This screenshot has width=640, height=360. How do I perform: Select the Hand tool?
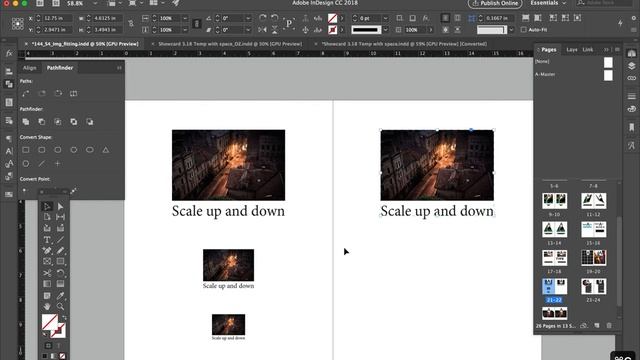pyautogui.click(x=47, y=306)
